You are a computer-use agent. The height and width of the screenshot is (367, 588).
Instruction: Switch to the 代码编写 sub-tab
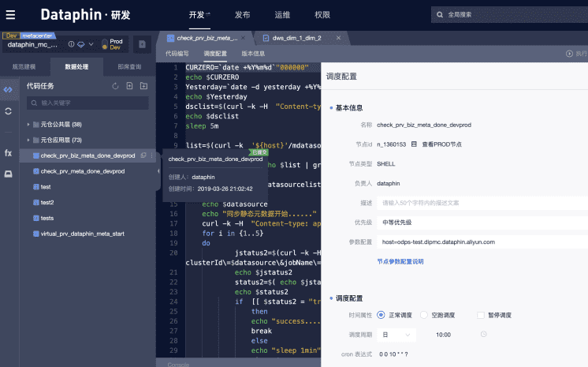[177, 54]
